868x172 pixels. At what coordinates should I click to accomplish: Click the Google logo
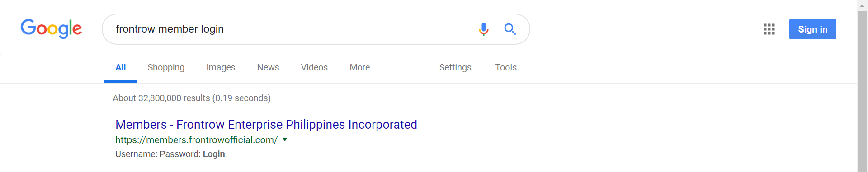(51, 28)
